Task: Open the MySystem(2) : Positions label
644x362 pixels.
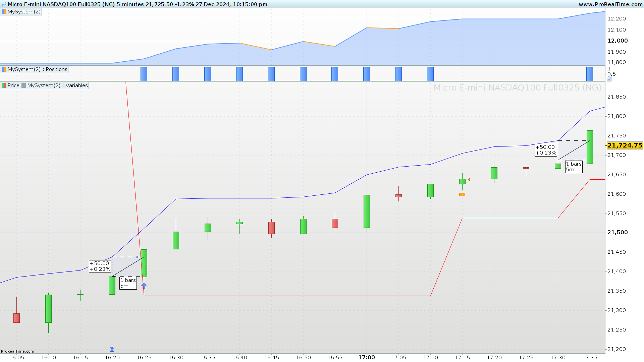Action: [37, 69]
